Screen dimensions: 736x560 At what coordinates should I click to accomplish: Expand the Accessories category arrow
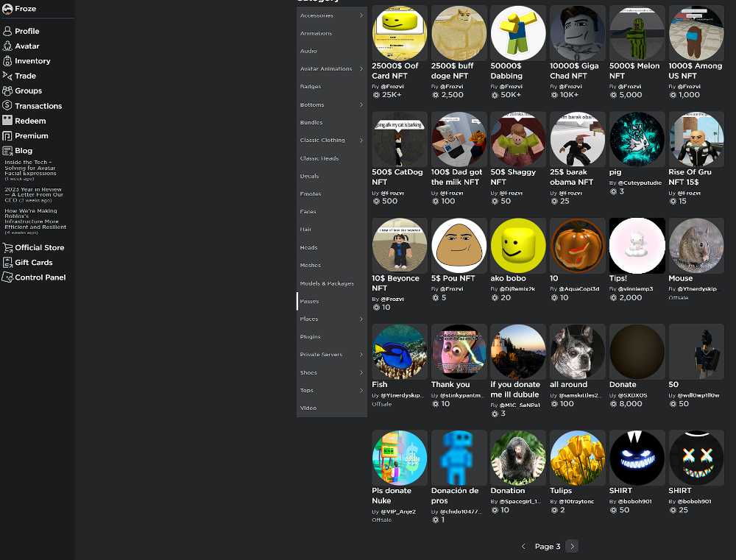tap(361, 15)
